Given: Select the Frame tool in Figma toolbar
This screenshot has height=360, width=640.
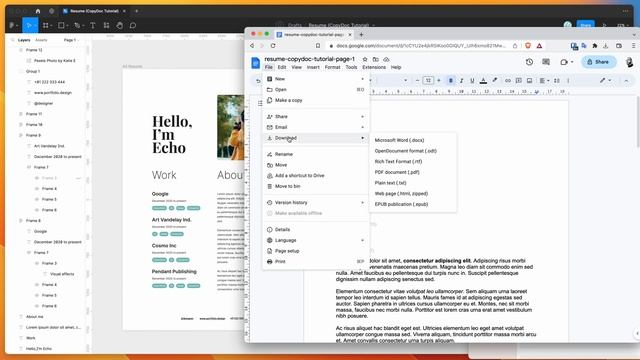Looking at the screenshot, I should (46, 25).
